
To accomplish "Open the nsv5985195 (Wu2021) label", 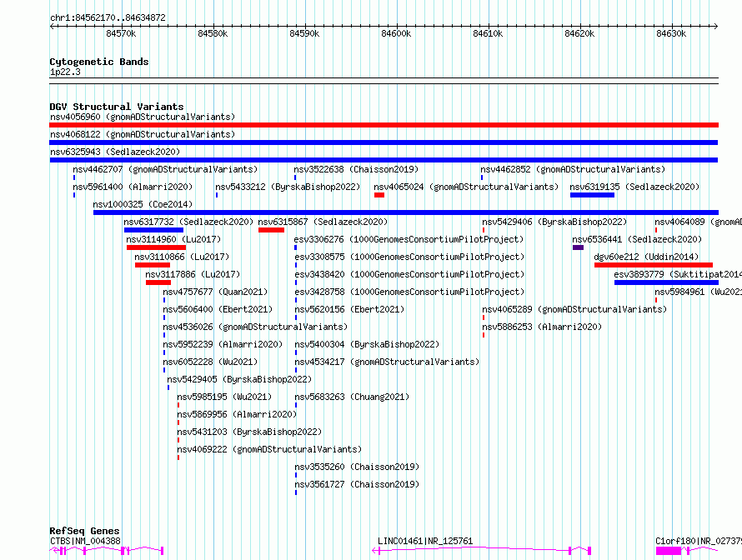I will (224, 397).
